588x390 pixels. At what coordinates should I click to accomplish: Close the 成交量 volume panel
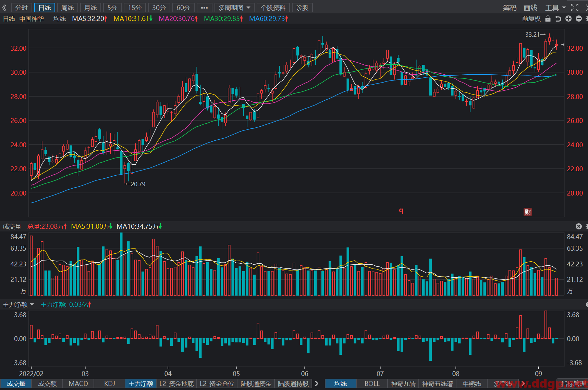click(579, 226)
